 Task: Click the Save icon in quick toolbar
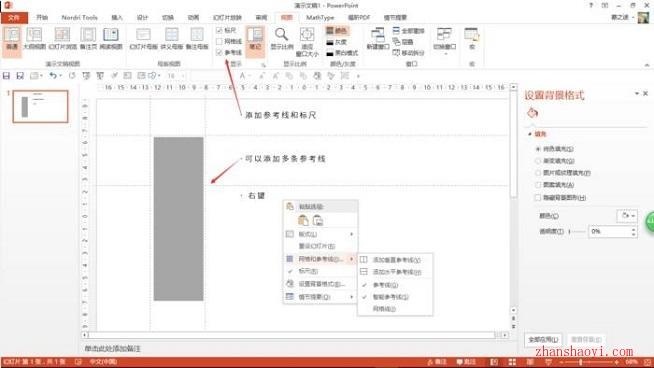(x=6, y=76)
